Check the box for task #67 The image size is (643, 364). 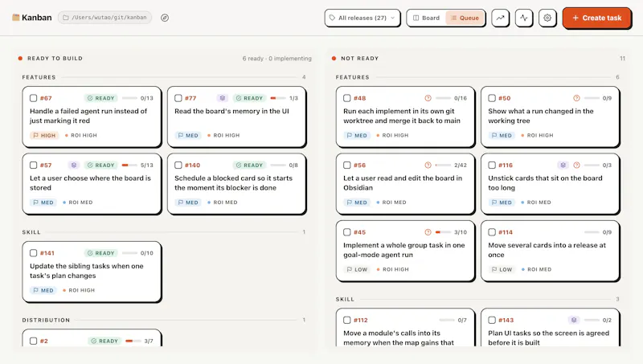click(34, 98)
